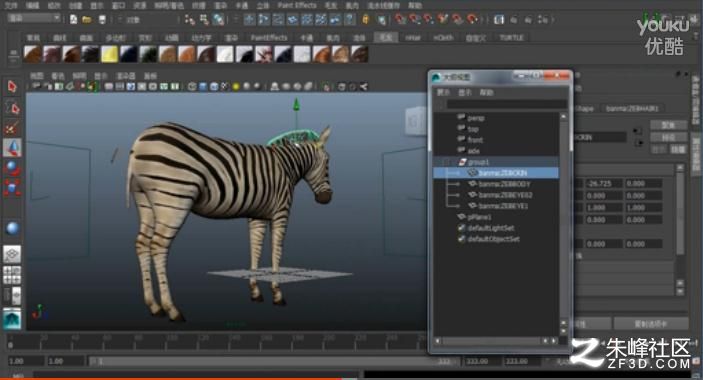Toggle use all lights bulb in viewport toolbar
The height and width of the screenshot is (380, 703).
(x=236, y=86)
